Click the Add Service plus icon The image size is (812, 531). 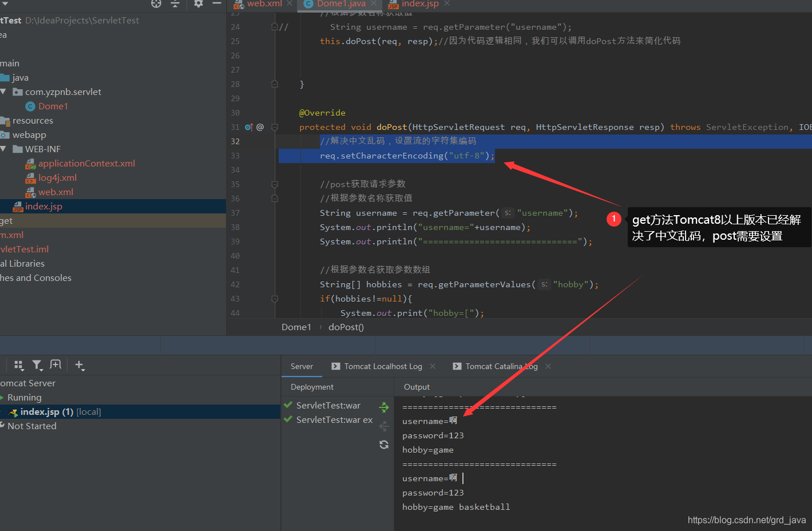(80, 366)
